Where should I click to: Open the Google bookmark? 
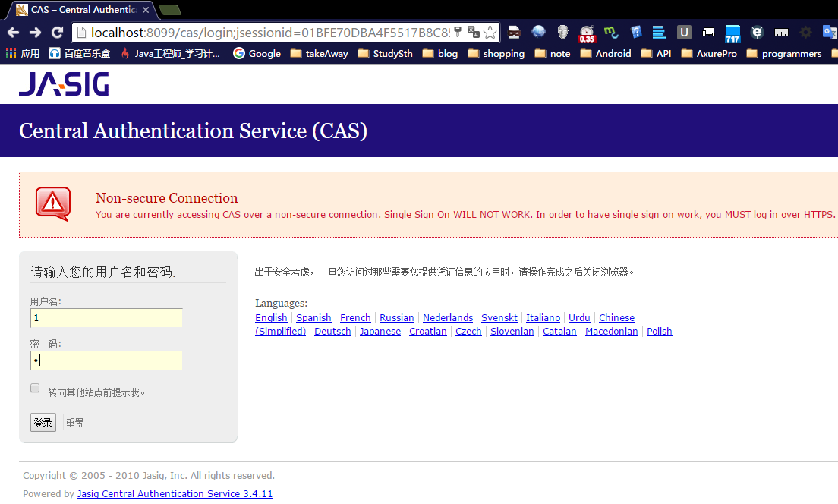(x=257, y=53)
